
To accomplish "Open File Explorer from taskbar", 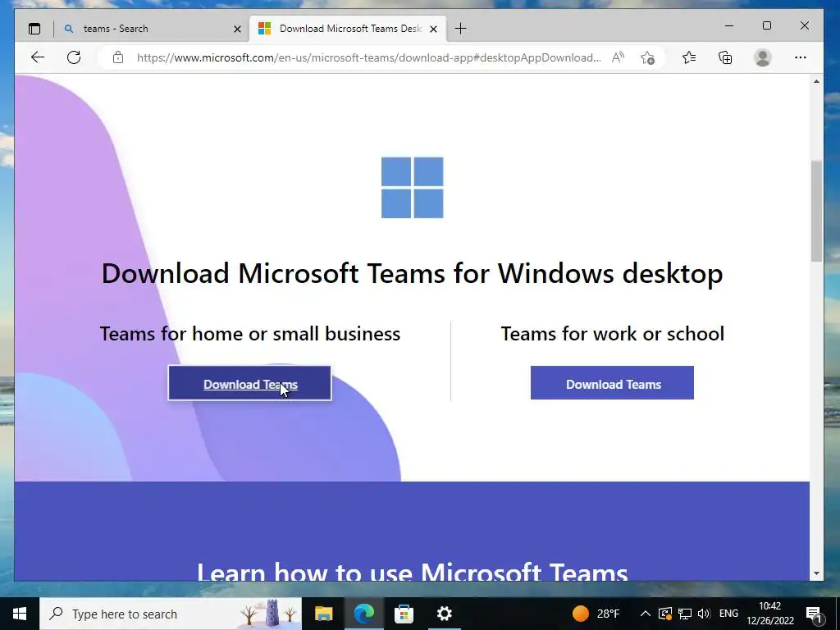I will tap(323, 614).
